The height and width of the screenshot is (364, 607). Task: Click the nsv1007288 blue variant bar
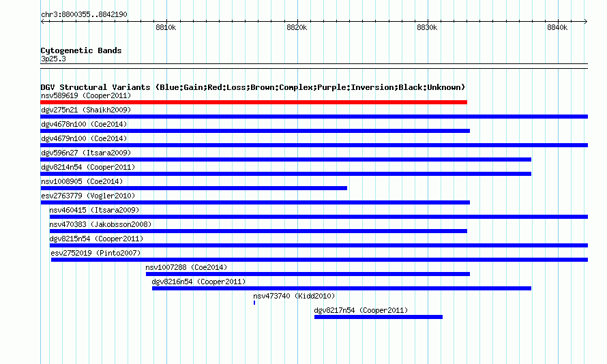point(308,274)
